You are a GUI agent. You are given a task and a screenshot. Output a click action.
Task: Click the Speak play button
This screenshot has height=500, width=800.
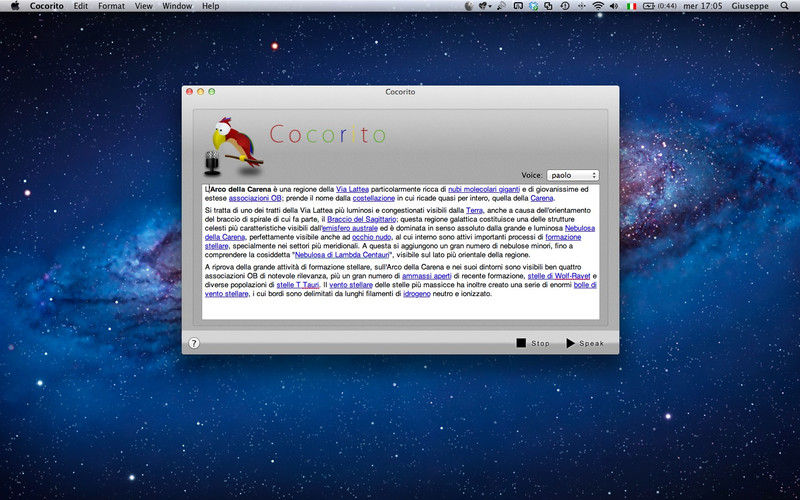point(585,343)
